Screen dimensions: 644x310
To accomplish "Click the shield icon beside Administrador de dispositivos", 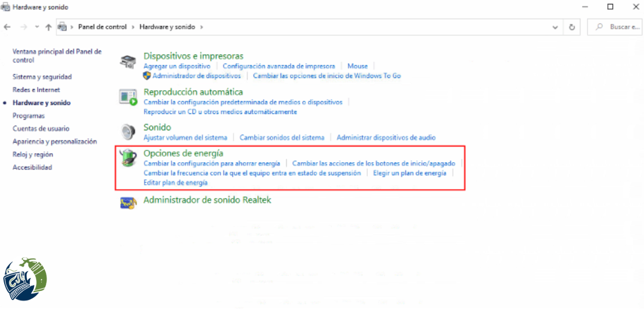I will [148, 76].
